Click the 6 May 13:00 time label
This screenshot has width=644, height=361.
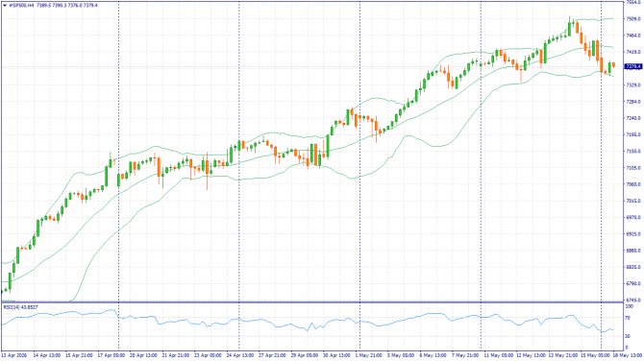point(433,355)
